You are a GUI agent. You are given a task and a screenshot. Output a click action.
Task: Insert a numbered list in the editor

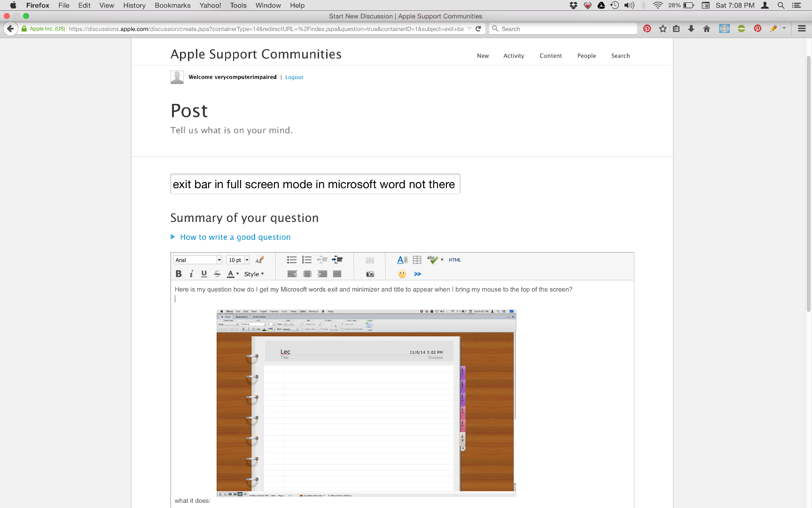click(x=307, y=260)
